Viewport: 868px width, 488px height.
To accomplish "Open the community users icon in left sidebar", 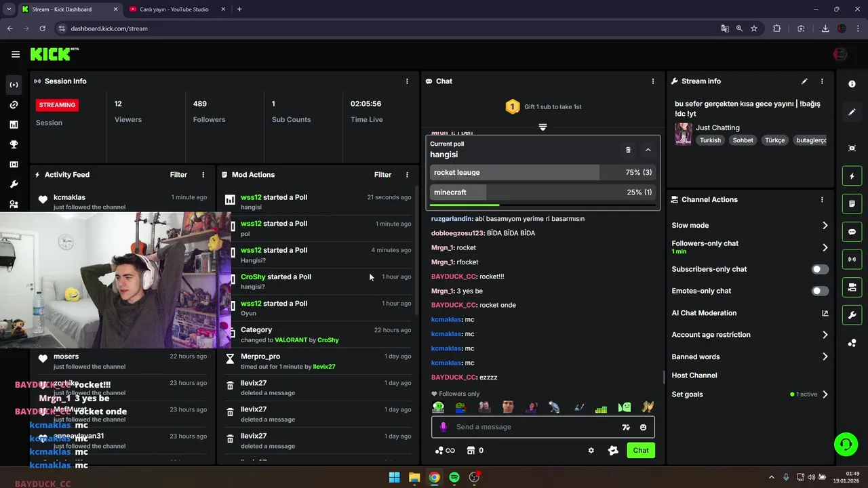I will tap(14, 204).
